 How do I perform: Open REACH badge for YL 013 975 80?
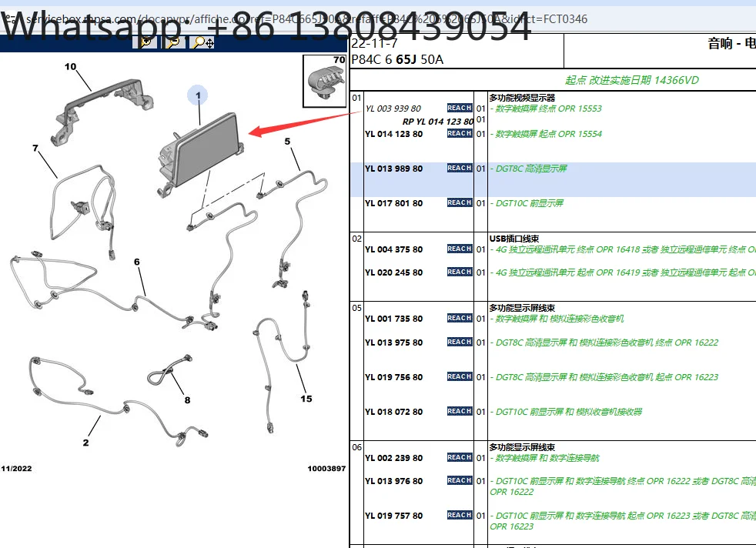coord(459,342)
